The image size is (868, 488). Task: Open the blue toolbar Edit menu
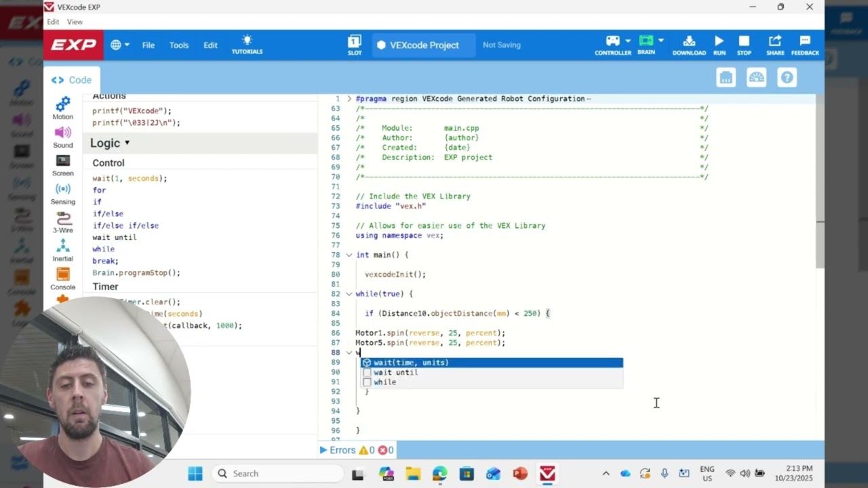(211, 45)
